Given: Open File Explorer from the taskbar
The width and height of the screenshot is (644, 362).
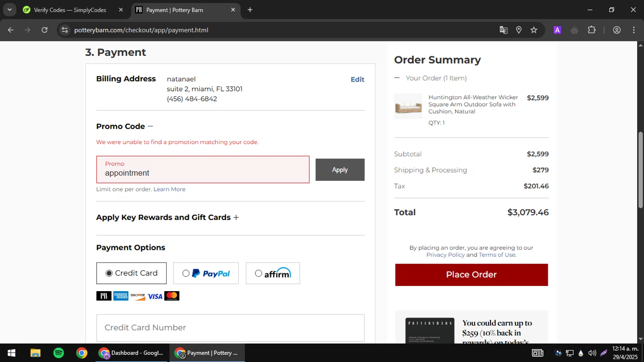Looking at the screenshot, I should [x=35, y=353].
